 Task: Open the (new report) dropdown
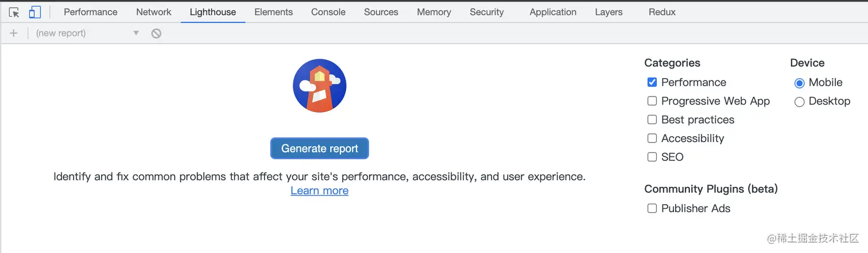pyautogui.click(x=87, y=33)
